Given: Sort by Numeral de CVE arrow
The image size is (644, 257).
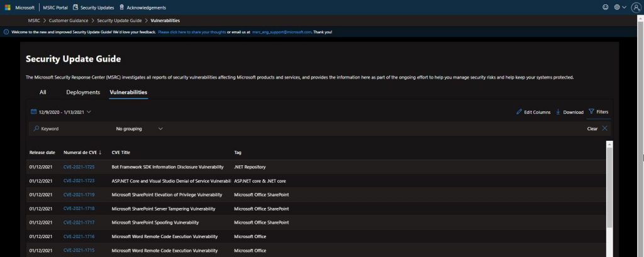Looking at the screenshot, I should (100, 152).
